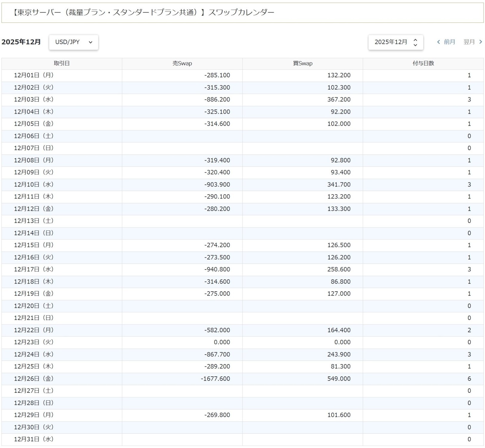Select sell swap value -319.400

[x=217, y=160]
